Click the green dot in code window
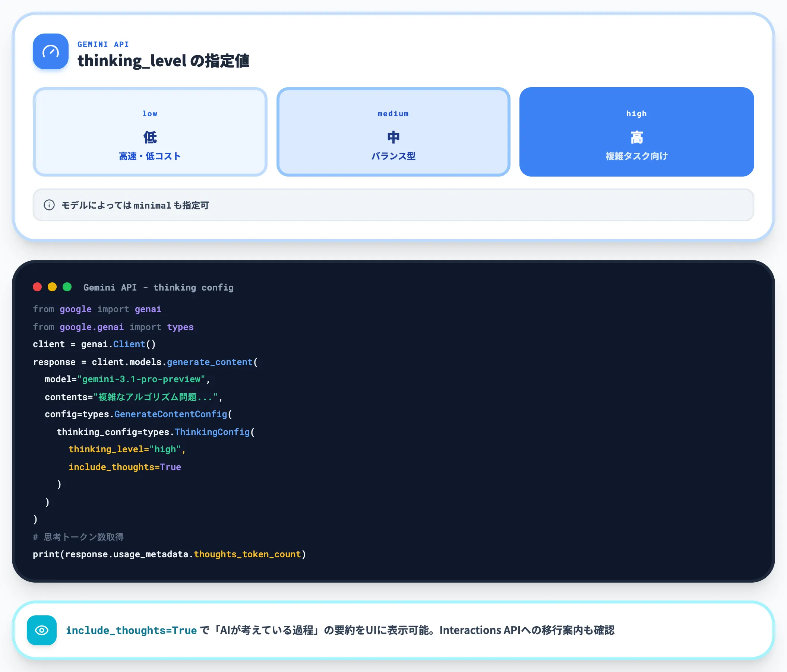787x672 pixels. click(x=67, y=287)
